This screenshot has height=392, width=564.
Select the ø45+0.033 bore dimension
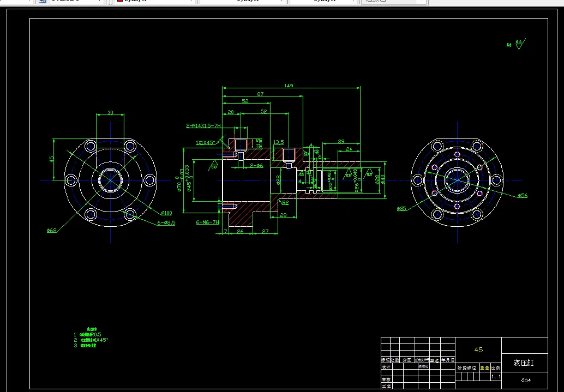tap(189, 178)
